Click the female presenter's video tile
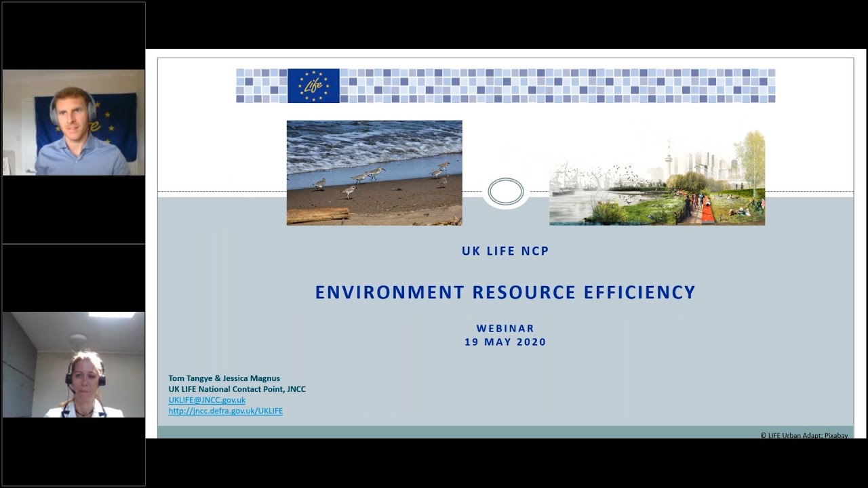This screenshot has width=868, height=488. (73, 365)
